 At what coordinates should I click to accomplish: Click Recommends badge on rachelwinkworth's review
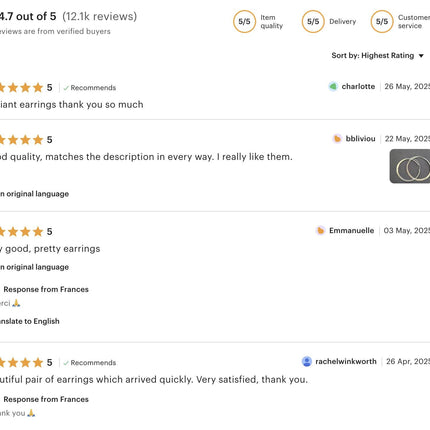click(x=90, y=363)
